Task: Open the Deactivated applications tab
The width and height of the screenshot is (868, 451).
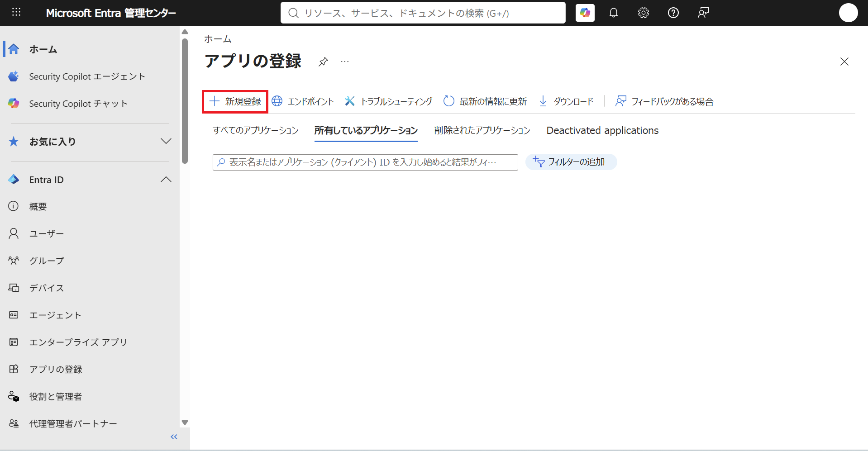Action: pyautogui.click(x=602, y=130)
